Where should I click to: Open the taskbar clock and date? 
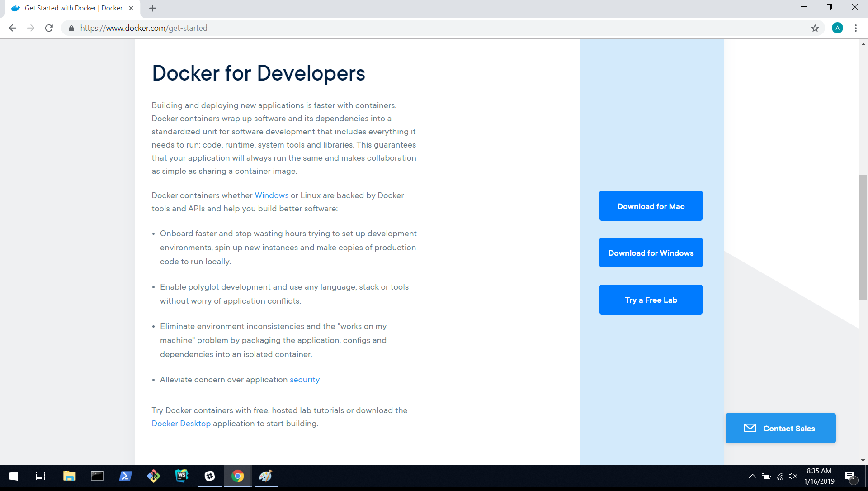pyautogui.click(x=819, y=476)
